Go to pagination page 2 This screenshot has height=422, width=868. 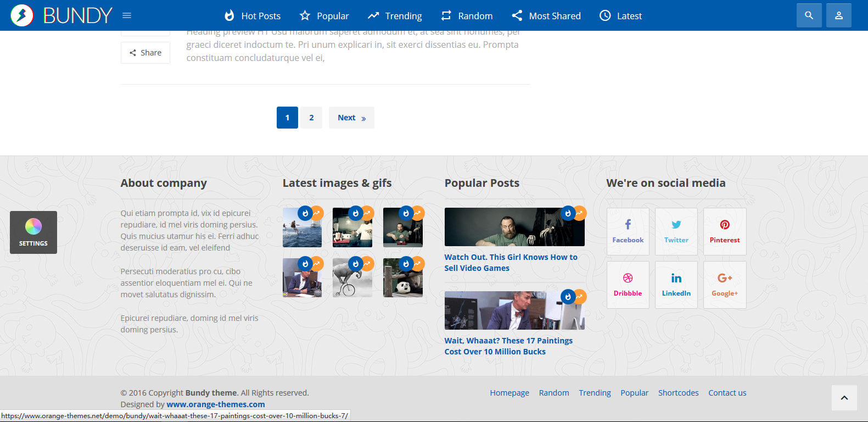tap(311, 118)
